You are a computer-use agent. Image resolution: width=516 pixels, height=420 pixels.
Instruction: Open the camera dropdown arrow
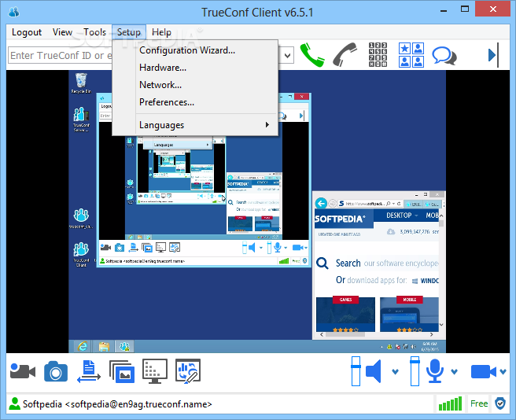click(503, 371)
